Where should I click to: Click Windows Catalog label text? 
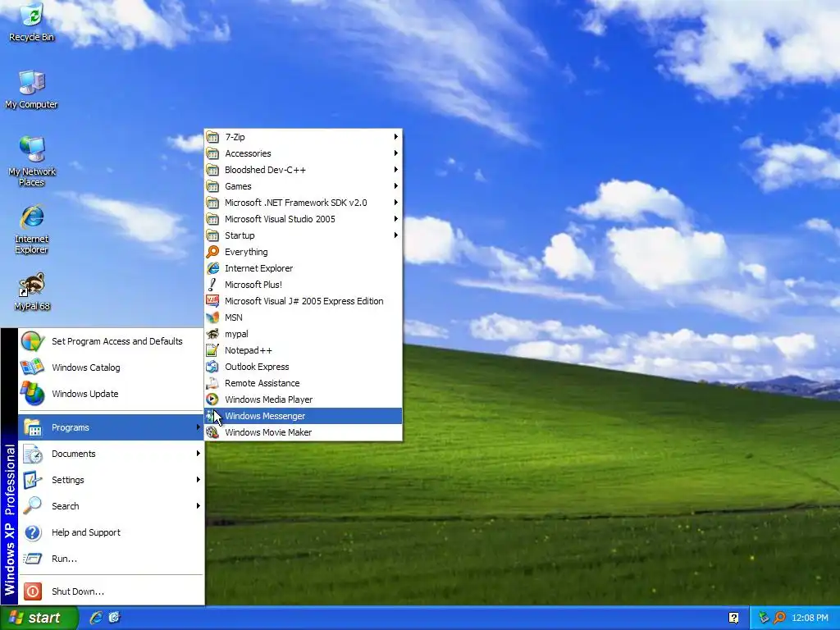pyautogui.click(x=85, y=367)
